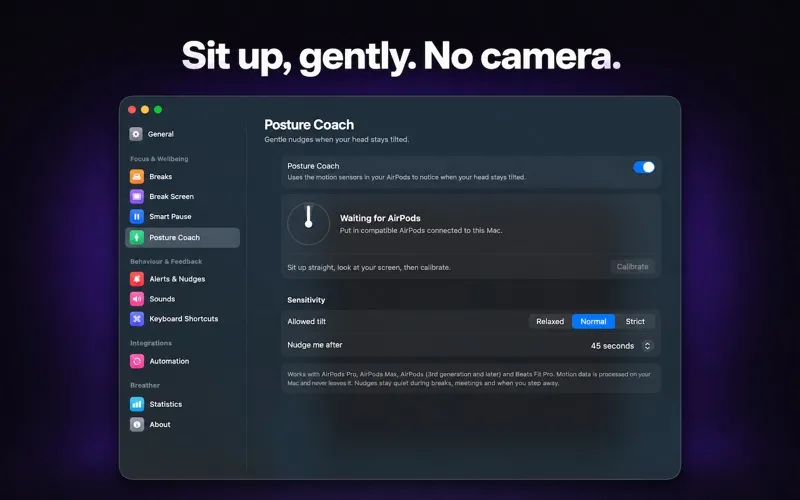This screenshot has height=500, width=800.
Task: Open Break Screen settings label
Action: tap(171, 196)
